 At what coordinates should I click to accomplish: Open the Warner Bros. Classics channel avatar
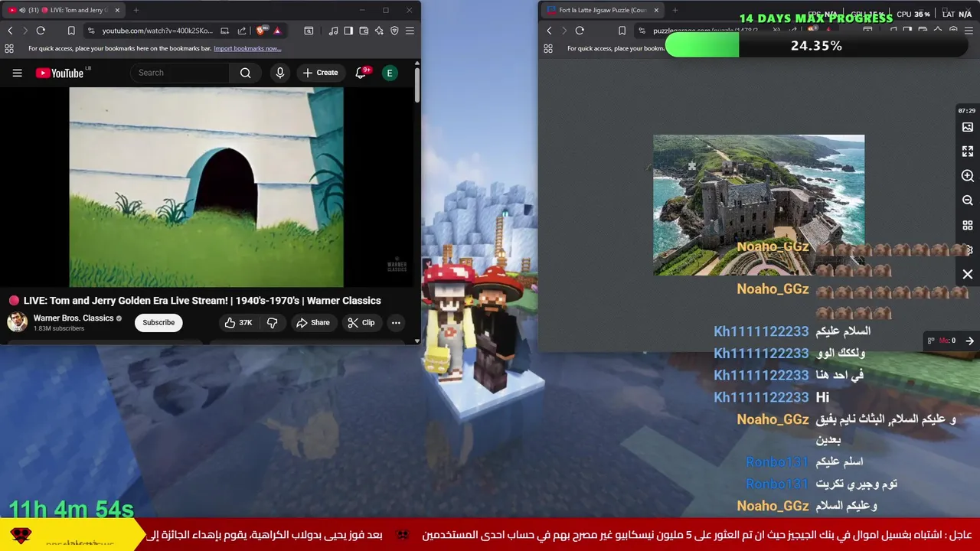pos(17,322)
